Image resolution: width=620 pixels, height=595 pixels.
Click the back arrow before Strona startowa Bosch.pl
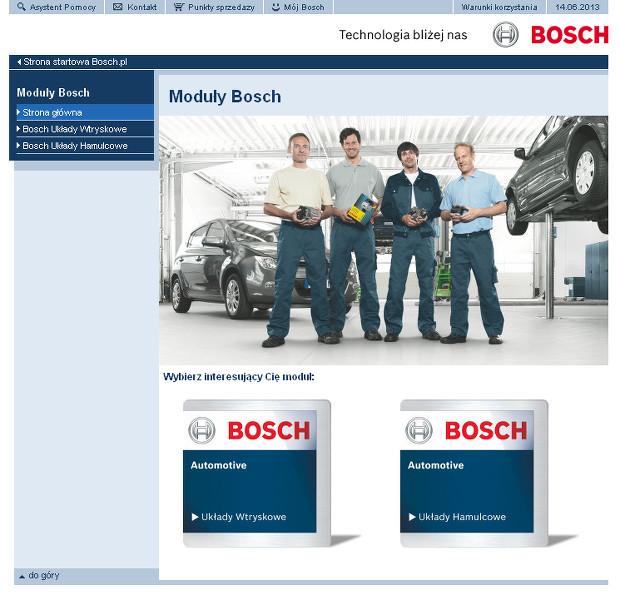[19, 62]
